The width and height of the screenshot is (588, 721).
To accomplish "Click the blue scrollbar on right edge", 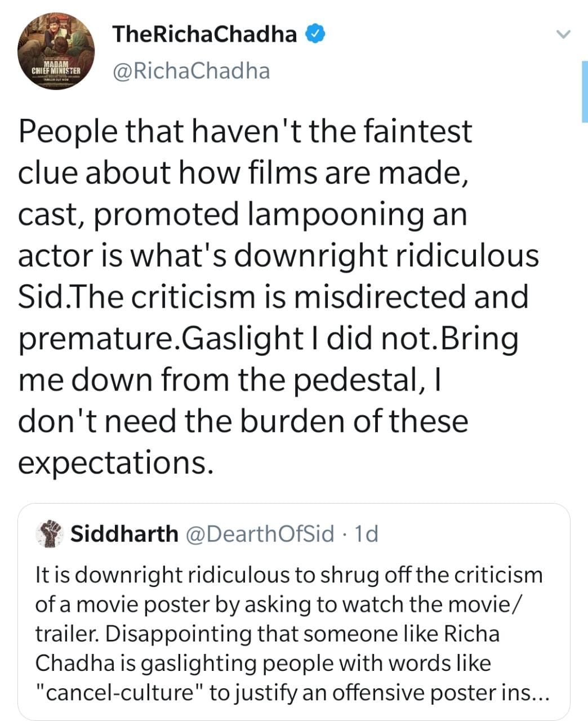I will point(585,92).
